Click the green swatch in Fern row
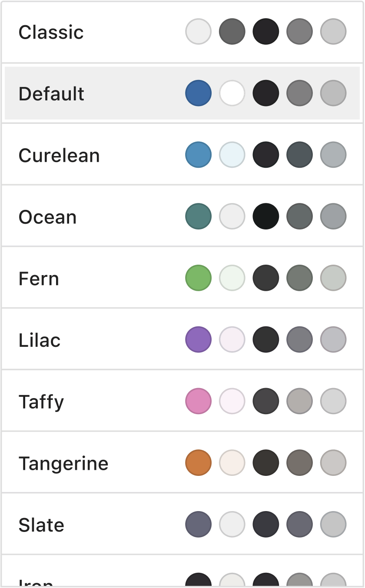Viewport: 365px width, 588px height. click(x=198, y=278)
